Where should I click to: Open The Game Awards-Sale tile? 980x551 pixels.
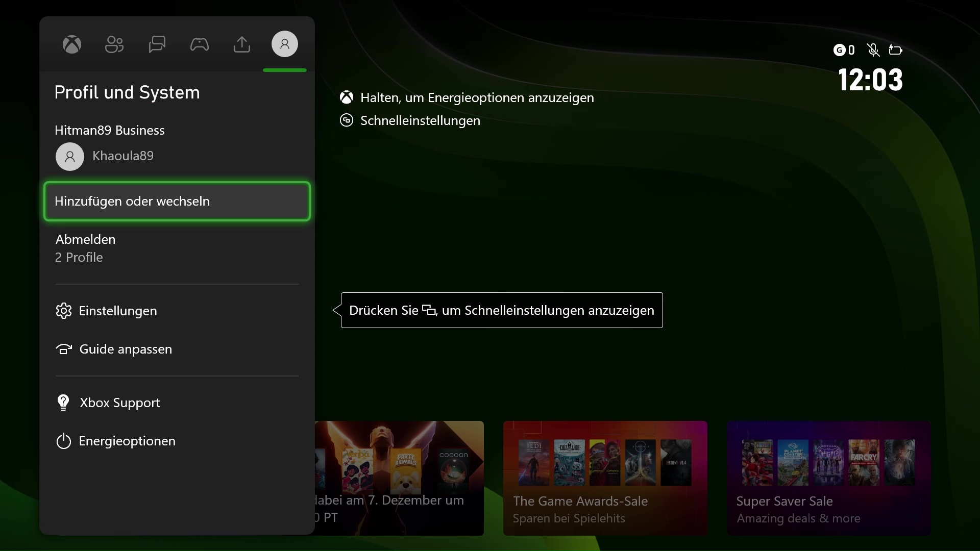point(605,478)
